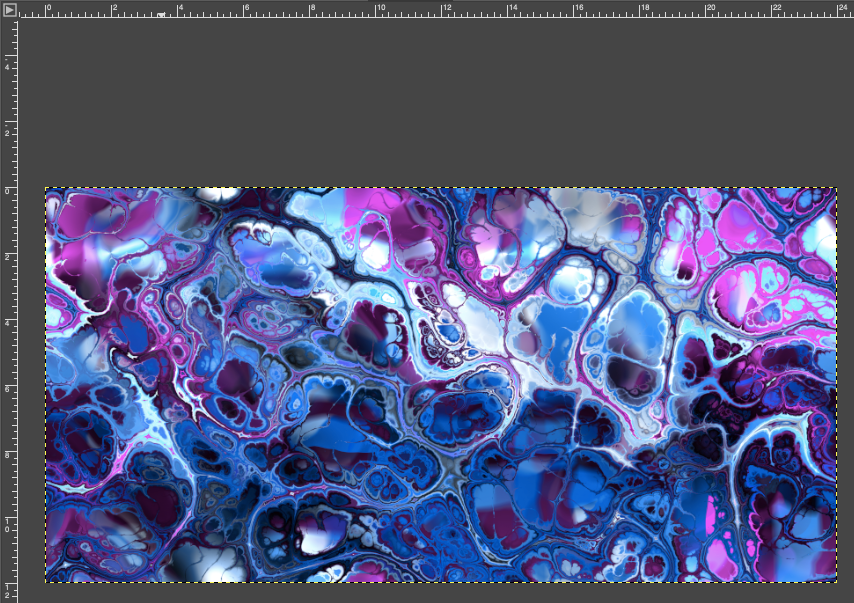The width and height of the screenshot is (854, 603).
Task: Open the image menu triangle button in ruler corner
Action: point(9,9)
